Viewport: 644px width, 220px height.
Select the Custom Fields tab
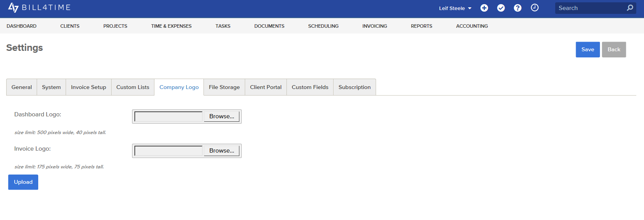pyautogui.click(x=310, y=87)
